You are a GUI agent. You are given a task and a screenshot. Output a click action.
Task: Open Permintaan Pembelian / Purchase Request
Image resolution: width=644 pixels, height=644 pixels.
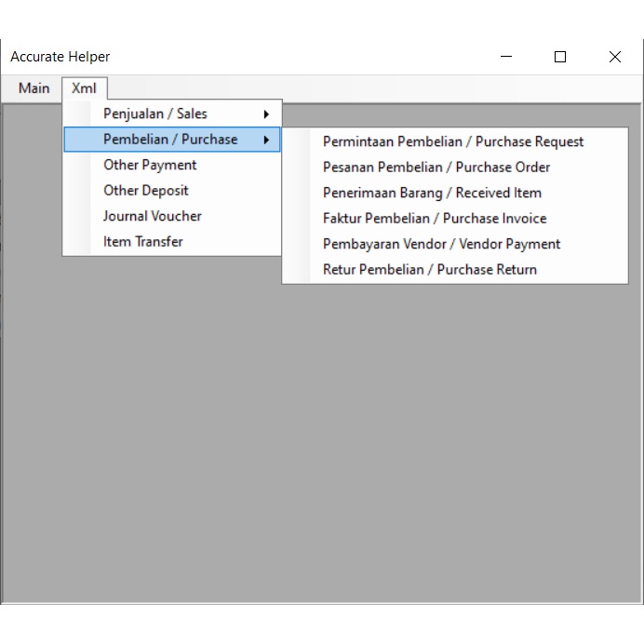(x=455, y=141)
